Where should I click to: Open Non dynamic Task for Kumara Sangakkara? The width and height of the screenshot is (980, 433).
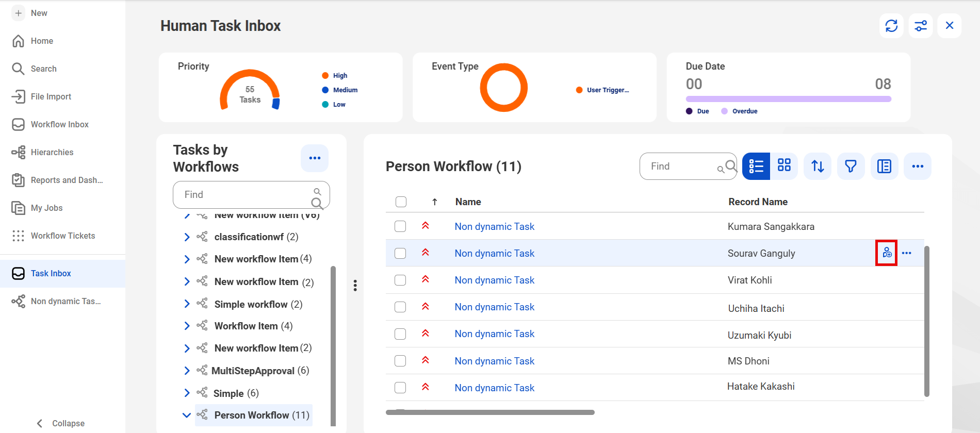(x=494, y=226)
